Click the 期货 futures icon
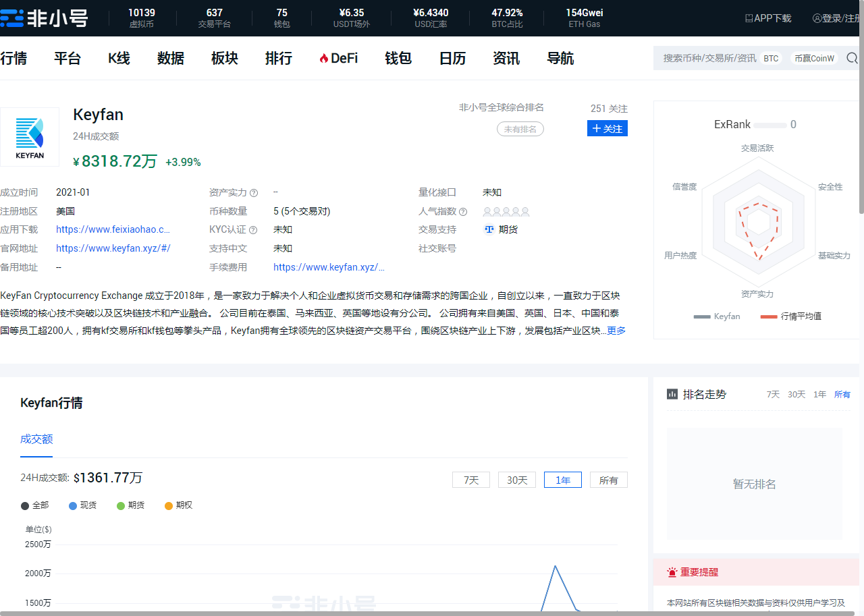The height and width of the screenshot is (616, 864). pyautogui.click(x=489, y=229)
